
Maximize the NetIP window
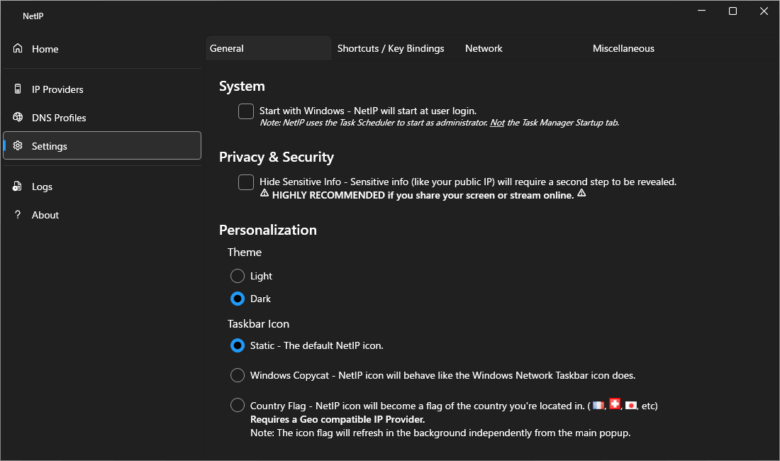733,11
